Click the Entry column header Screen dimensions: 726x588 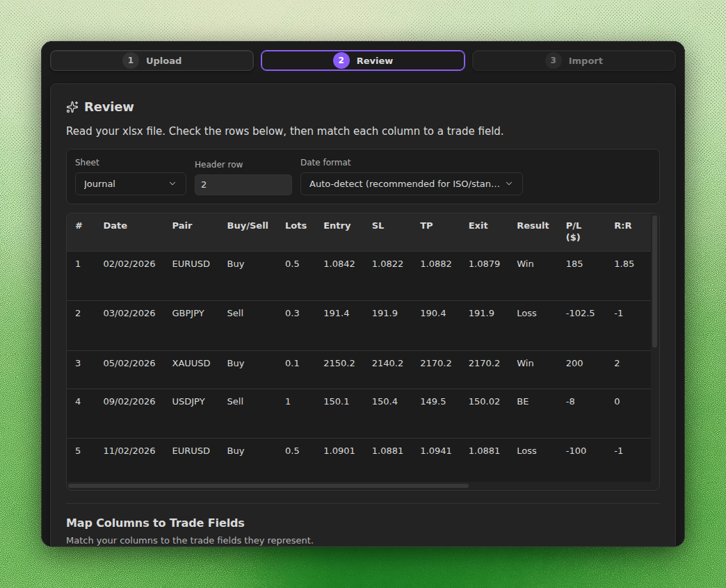coord(337,226)
